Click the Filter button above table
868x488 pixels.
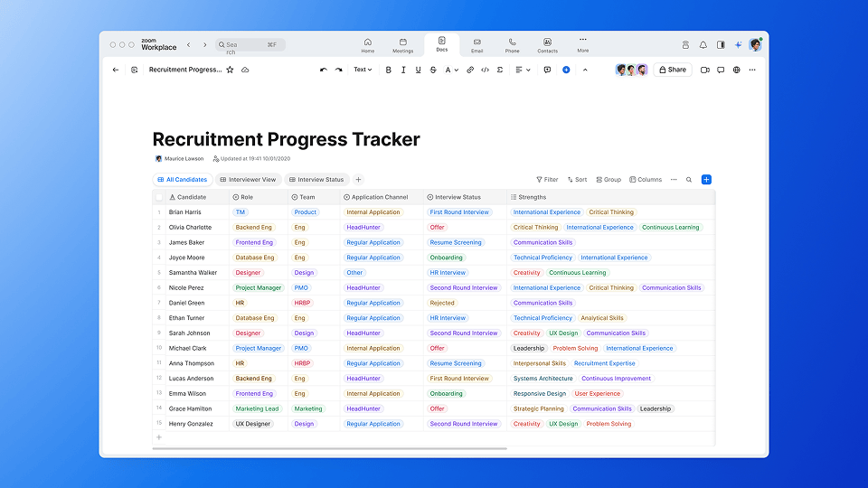547,180
